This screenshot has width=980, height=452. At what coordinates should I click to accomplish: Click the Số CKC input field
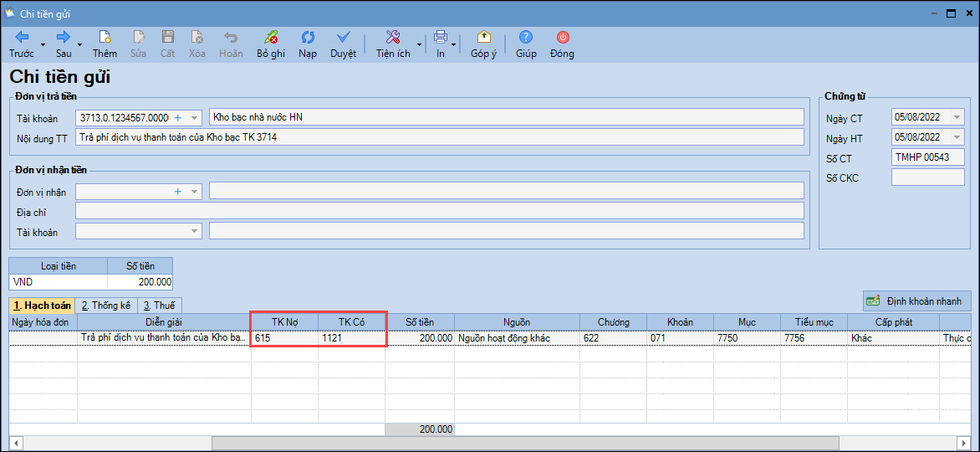tap(927, 177)
